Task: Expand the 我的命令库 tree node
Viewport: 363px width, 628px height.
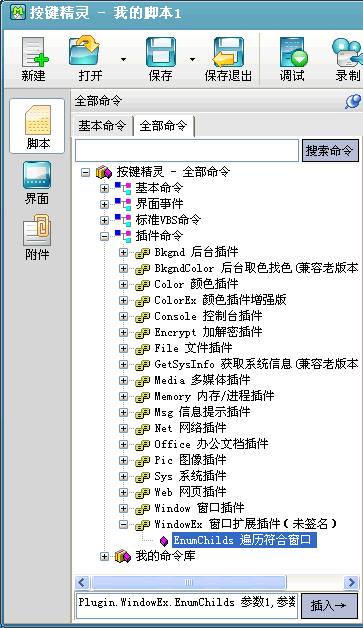Action: [x=104, y=557]
